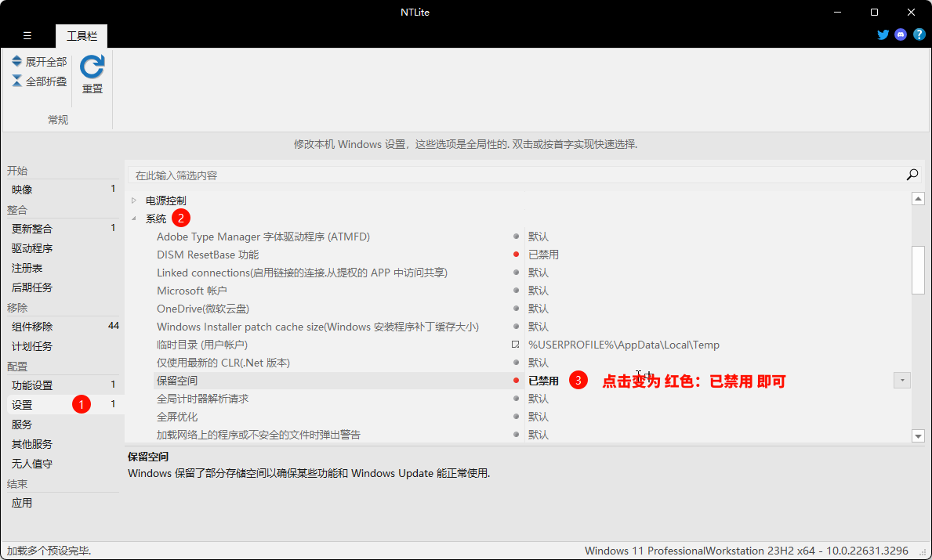Toggle the OneDrive(微软云盘) status dot
The image size is (932, 560).
click(516, 309)
